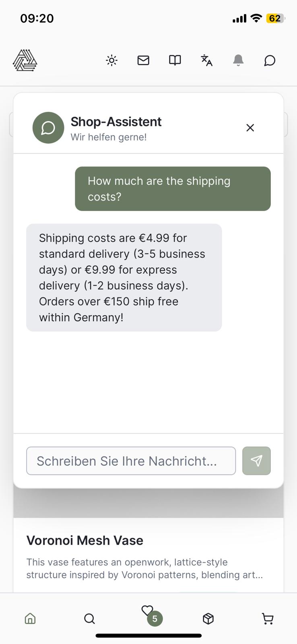Toggle the light/dark theme sun icon
The height and width of the screenshot is (644, 297).
coord(111,60)
